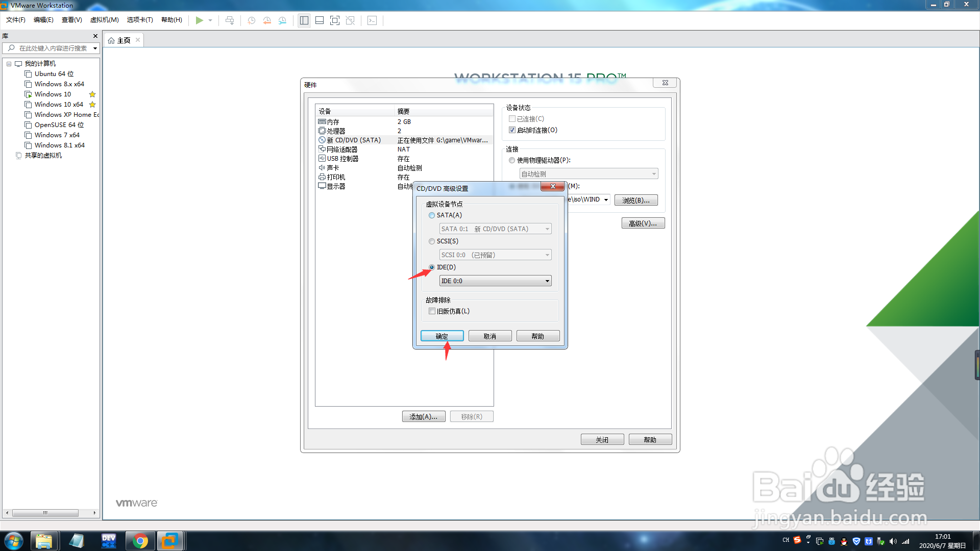Select the SATA(A) radio button

pyautogui.click(x=432, y=215)
